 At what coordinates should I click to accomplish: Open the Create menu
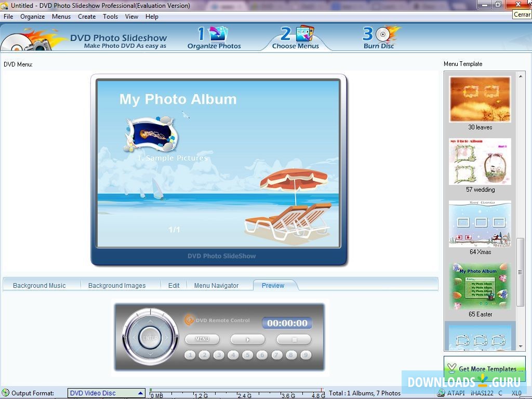tap(86, 16)
